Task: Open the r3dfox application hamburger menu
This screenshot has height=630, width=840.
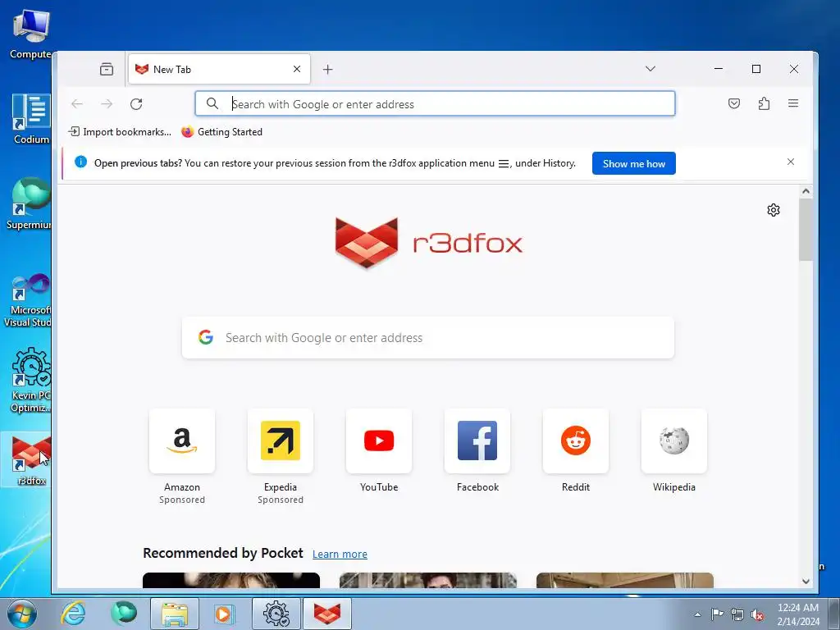Action: coord(793,103)
